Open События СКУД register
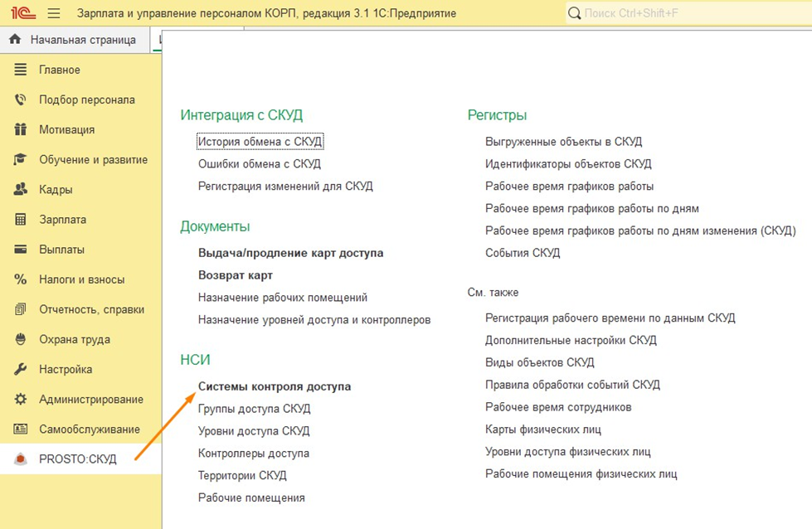The image size is (812, 529). tap(523, 253)
